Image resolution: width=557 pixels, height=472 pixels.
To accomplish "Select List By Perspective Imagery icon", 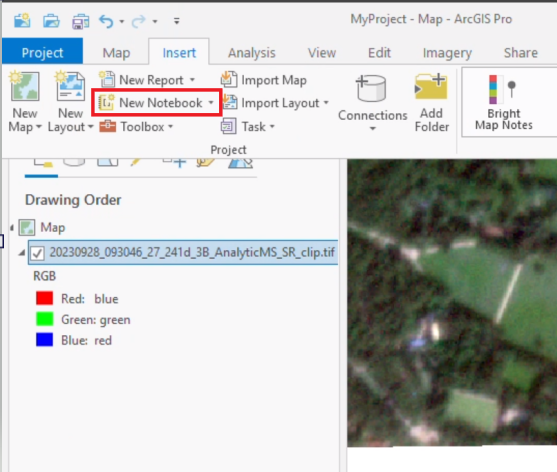I will coord(241,163).
